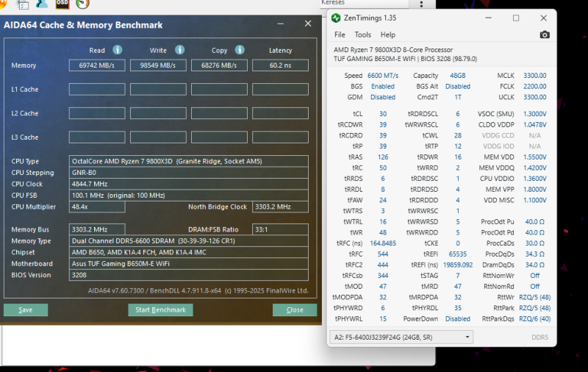Click the CPU Clock value 4844.7 MHz
The height and width of the screenshot is (372, 588).
(x=189, y=184)
